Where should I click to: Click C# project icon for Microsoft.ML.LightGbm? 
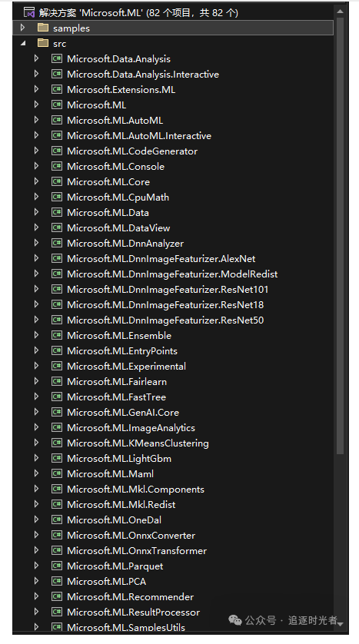[x=57, y=458]
